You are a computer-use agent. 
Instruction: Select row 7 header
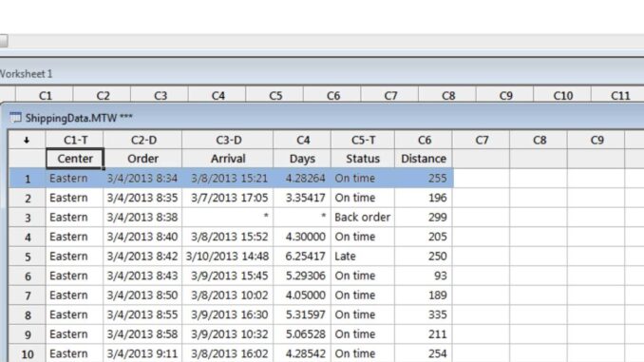[28, 295]
